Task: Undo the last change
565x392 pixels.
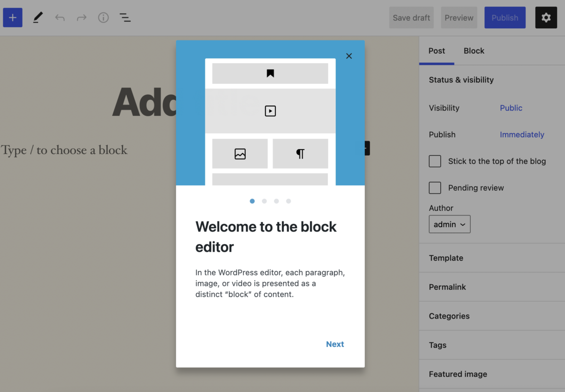Action: (59, 17)
